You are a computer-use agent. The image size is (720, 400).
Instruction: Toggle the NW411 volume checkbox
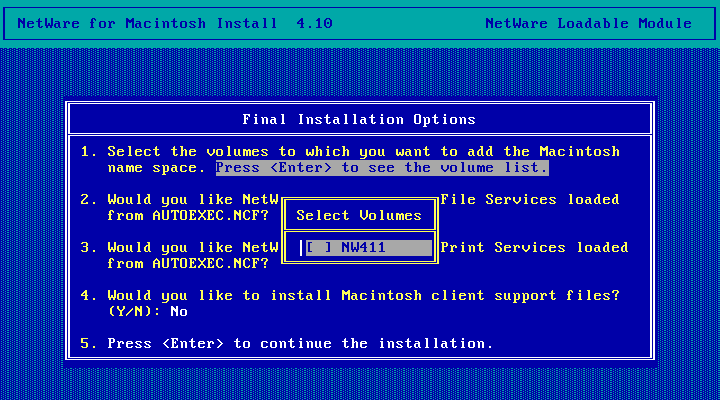pos(319,248)
